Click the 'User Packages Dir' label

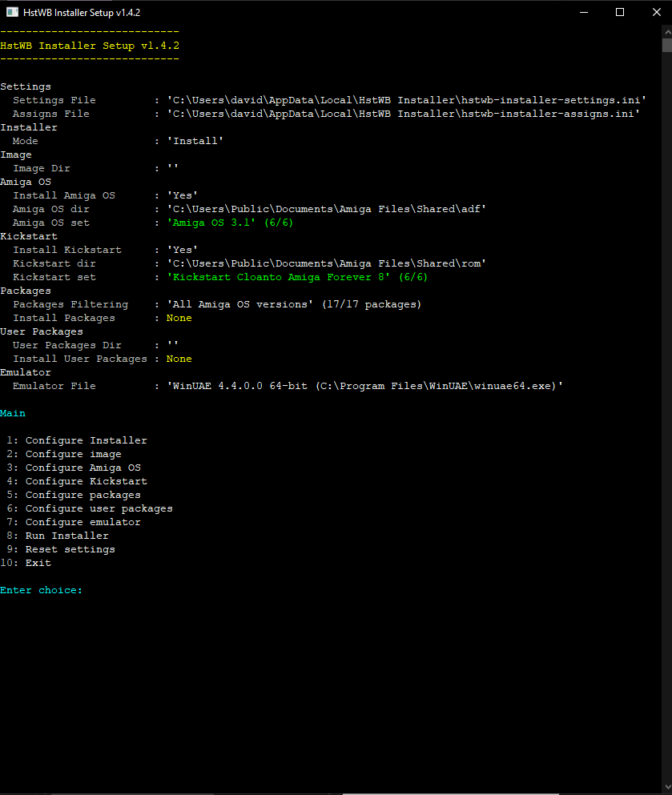point(67,345)
